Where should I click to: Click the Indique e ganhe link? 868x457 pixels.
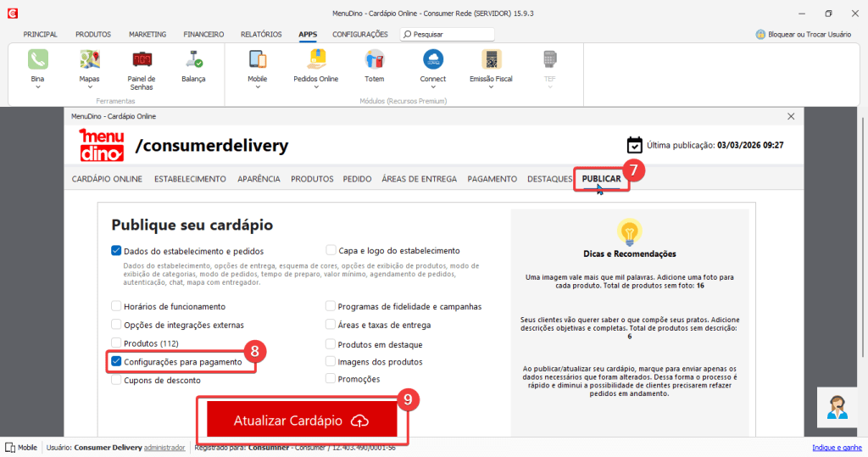click(837, 448)
